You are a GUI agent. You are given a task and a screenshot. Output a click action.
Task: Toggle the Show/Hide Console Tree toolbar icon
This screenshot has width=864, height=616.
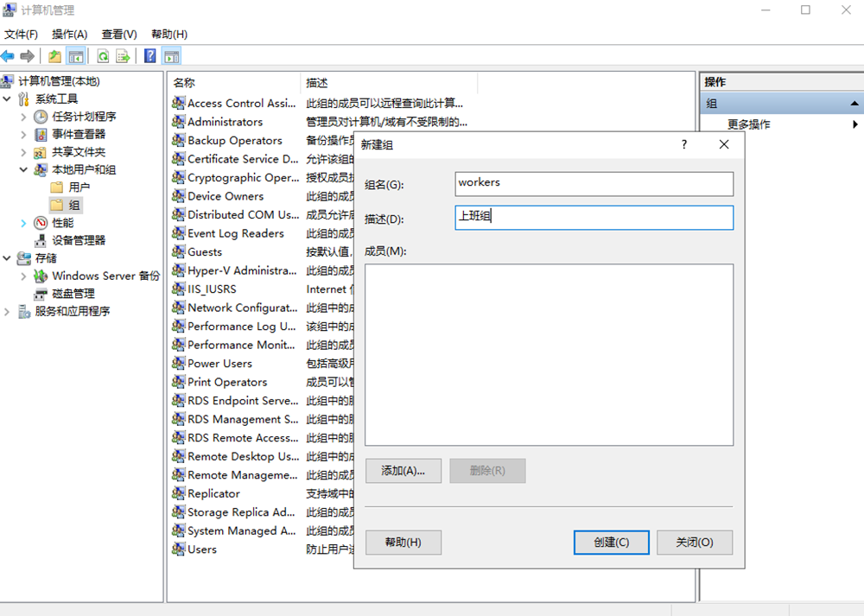point(76,56)
